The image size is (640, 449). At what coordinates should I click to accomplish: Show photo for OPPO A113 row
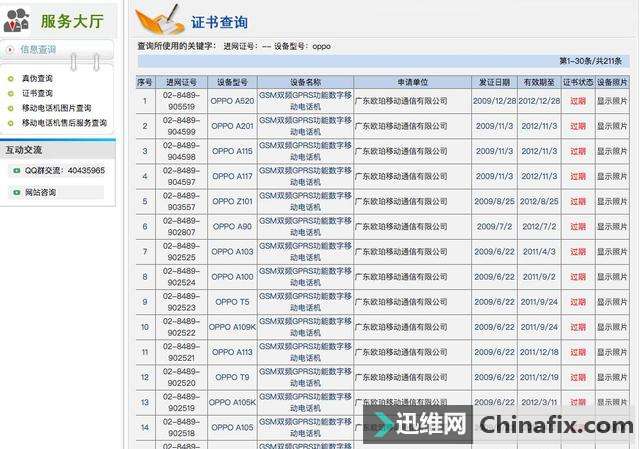[x=612, y=352]
